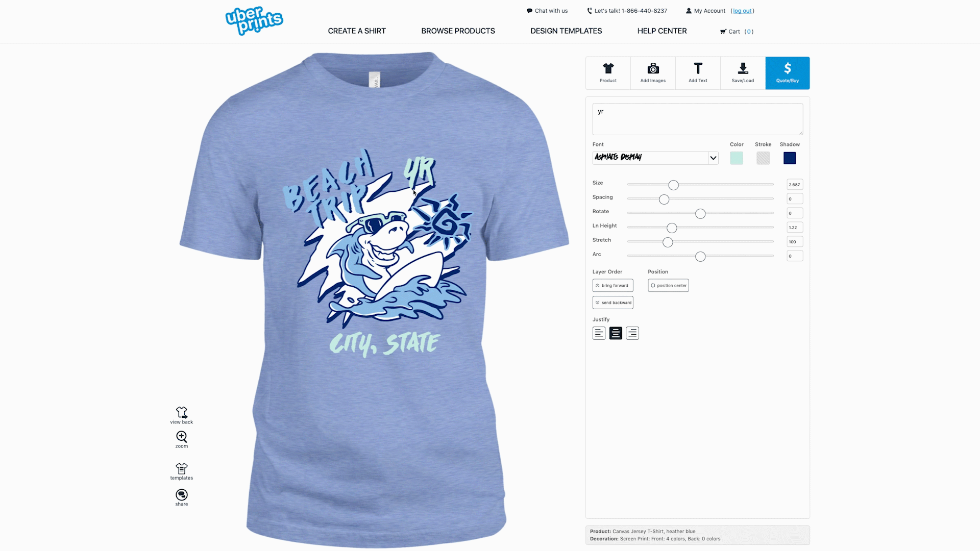The width and height of the screenshot is (980, 551).
Task: Click the text input field
Action: coord(697,119)
